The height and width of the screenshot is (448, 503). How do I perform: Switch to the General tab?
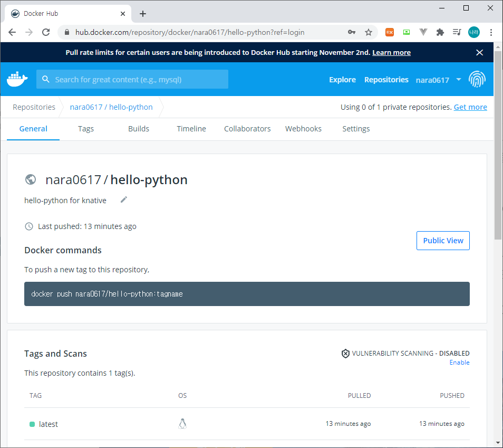(33, 129)
